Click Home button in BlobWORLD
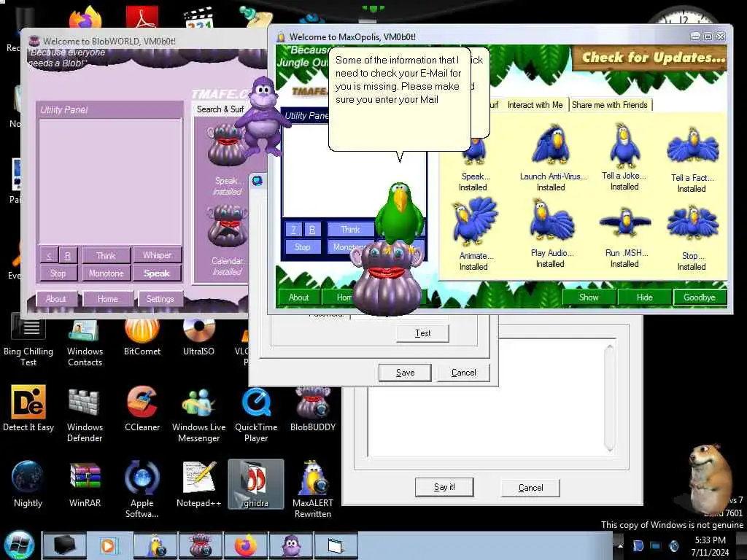 108,299
